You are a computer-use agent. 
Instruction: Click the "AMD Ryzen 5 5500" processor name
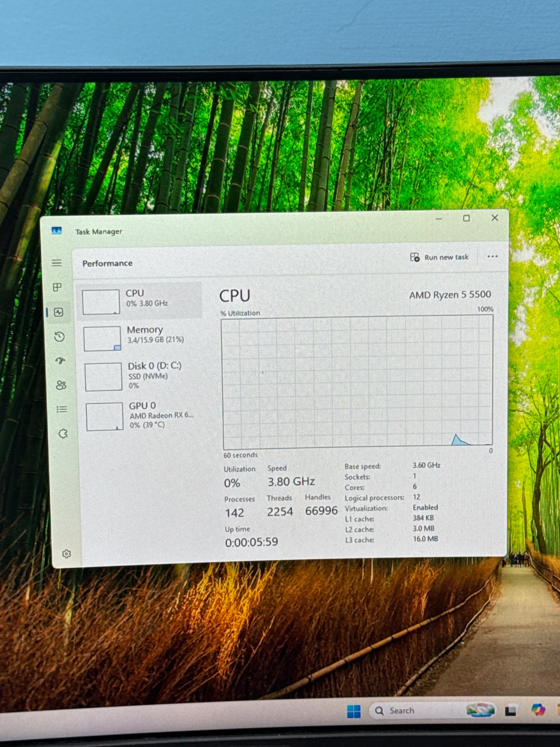(450, 295)
